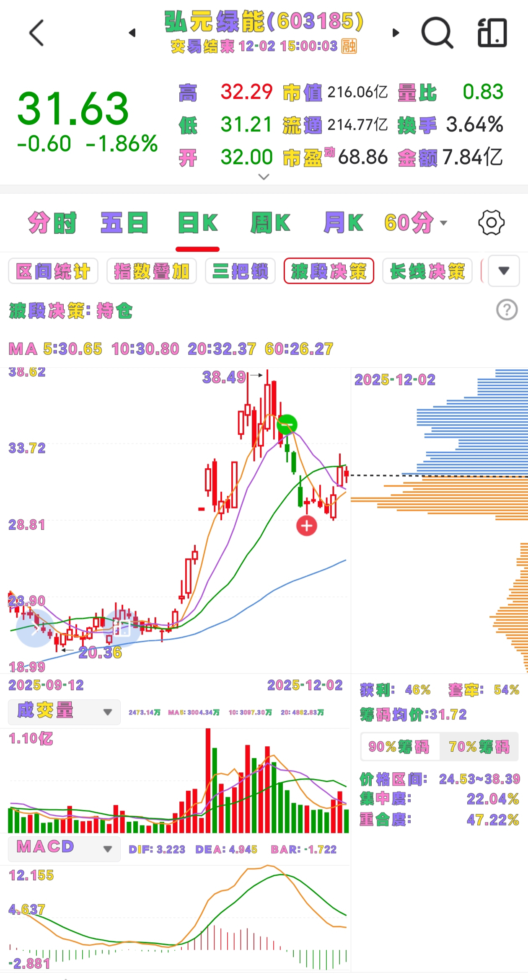
Task: Tap the 波段决策: 持仓 status text
Action: tap(70, 311)
